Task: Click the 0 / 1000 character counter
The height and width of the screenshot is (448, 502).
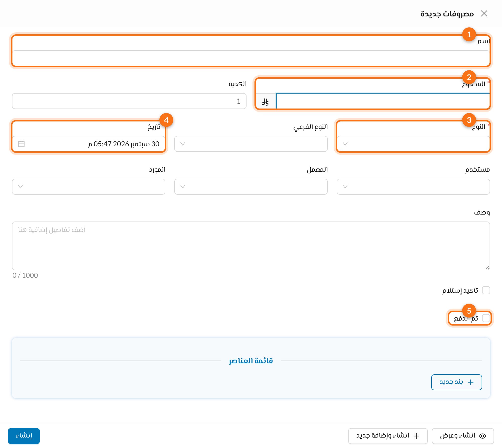Action: pyautogui.click(x=25, y=275)
